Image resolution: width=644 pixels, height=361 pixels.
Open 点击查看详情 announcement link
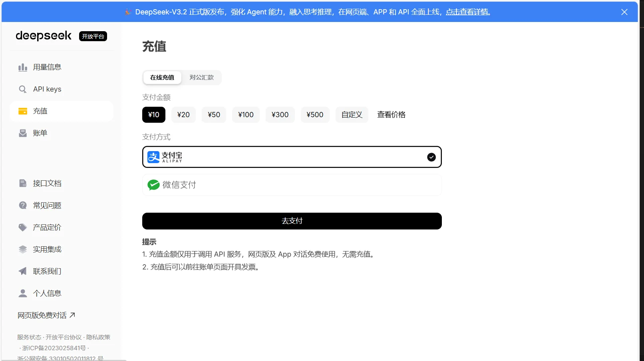point(467,12)
